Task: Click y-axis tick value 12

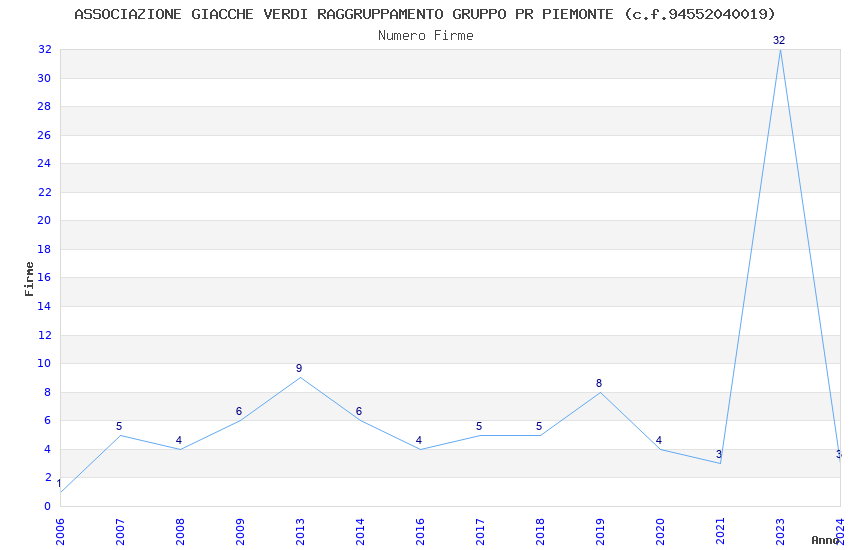Action: [44, 335]
